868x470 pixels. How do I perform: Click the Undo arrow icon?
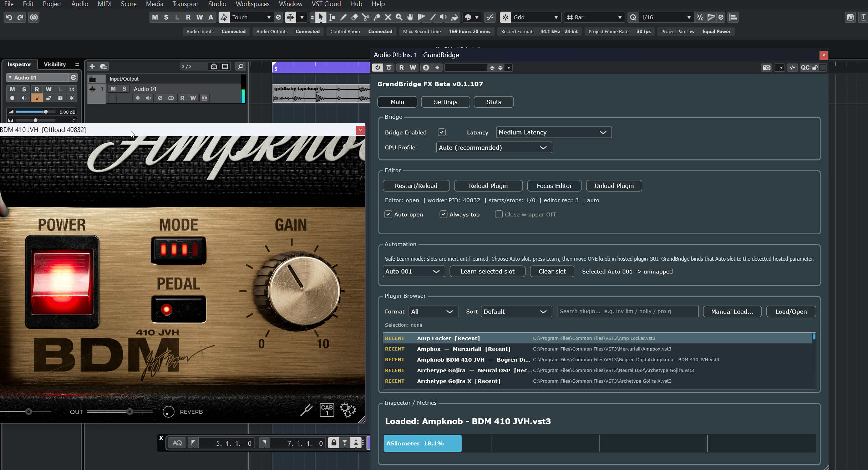[9, 17]
